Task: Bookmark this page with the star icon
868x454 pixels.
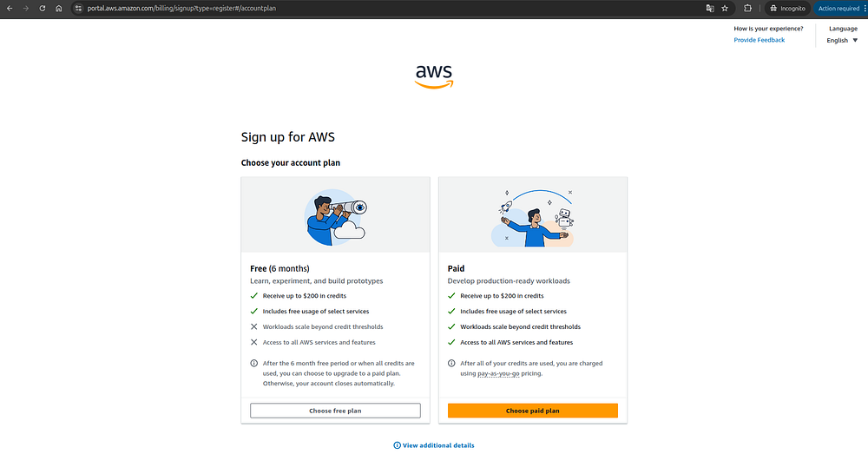Action: point(725,9)
